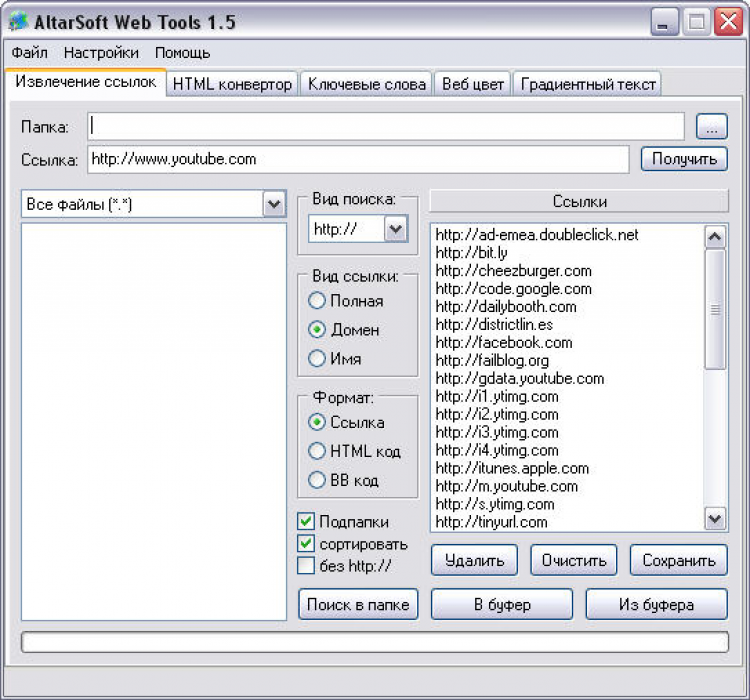Maximize the AltarSoft Web Tools window
Viewport: 750px width, 700px height.
[x=696, y=22]
